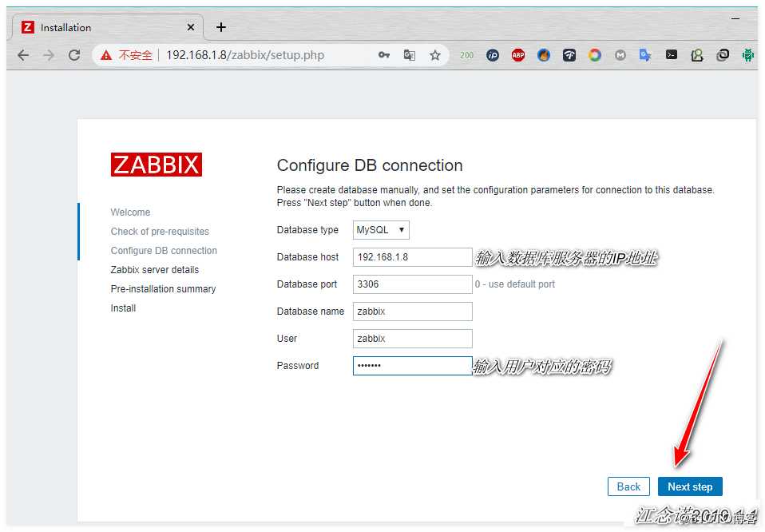Screen dimensions: 765x532
Task: Click the blue-orange round extension icon
Action: click(544, 55)
